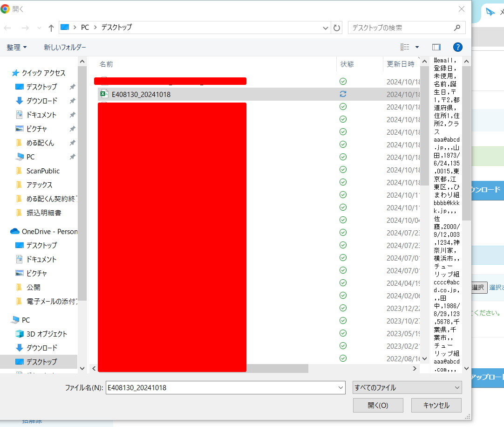This screenshot has height=427, width=504.
Task: Click horizontal scrollbar left arrow
Action: 94,368
